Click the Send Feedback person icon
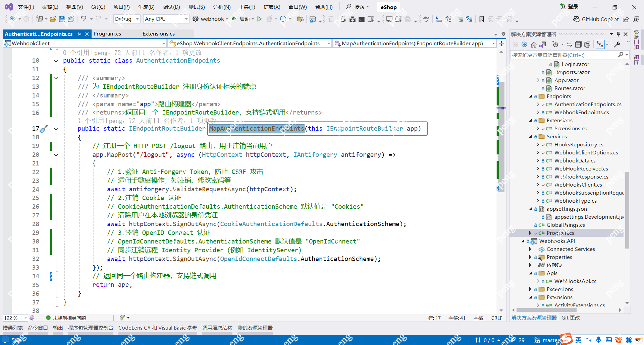 [x=636, y=19]
